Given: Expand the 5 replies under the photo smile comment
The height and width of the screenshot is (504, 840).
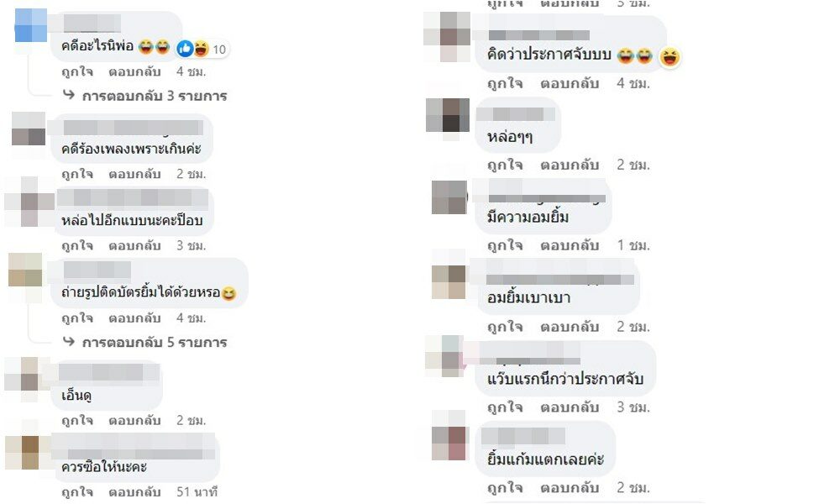Looking at the screenshot, I should pyautogui.click(x=155, y=342).
